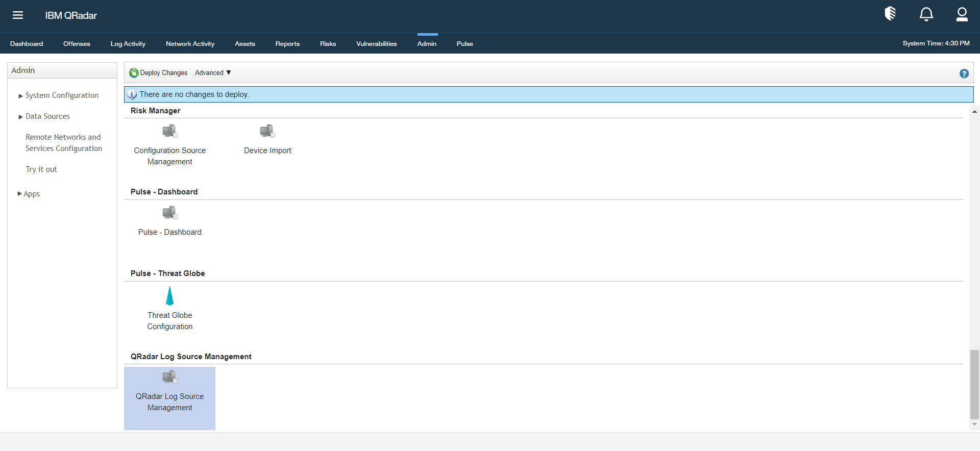
Task: Expand System Configuration tree node
Action: (x=20, y=96)
